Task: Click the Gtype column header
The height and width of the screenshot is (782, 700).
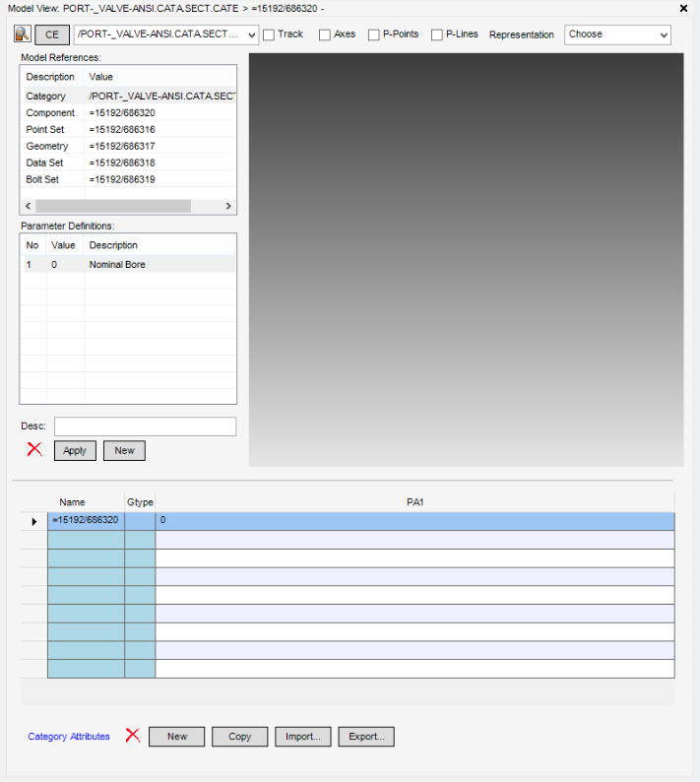Action: pyautogui.click(x=140, y=502)
